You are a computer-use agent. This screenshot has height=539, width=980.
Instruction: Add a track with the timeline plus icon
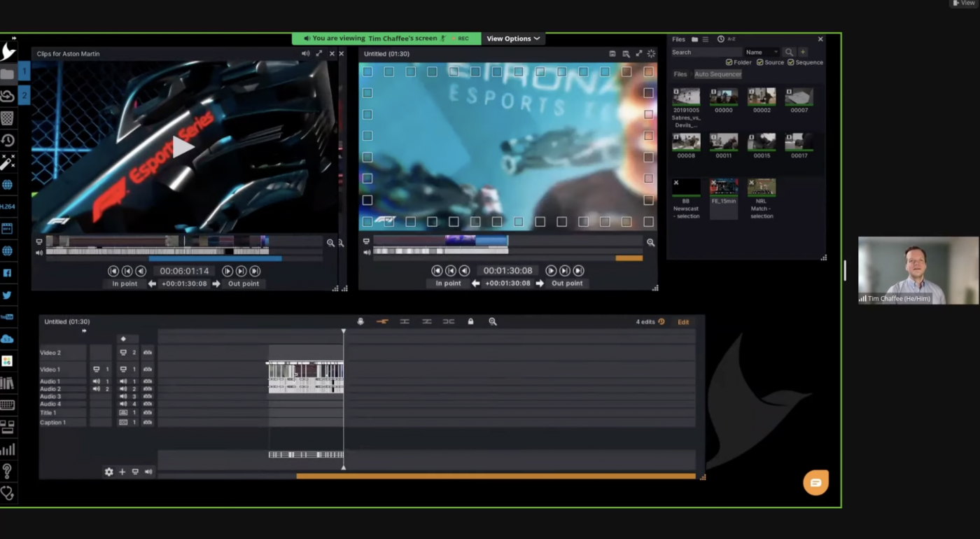point(122,472)
